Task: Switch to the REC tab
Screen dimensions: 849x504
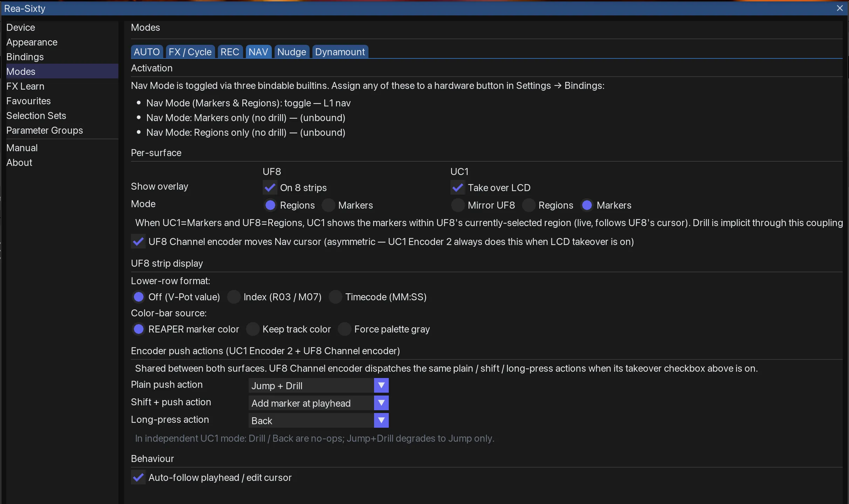Action: pyautogui.click(x=230, y=52)
